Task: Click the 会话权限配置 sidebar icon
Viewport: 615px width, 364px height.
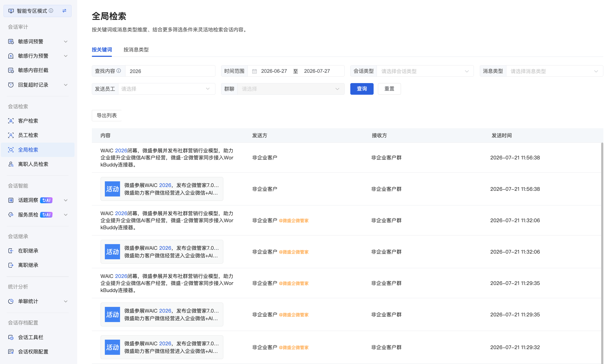Action: [x=11, y=352]
